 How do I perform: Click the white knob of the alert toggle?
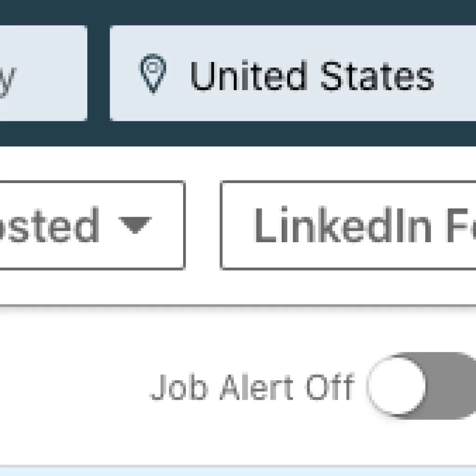(x=397, y=385)
